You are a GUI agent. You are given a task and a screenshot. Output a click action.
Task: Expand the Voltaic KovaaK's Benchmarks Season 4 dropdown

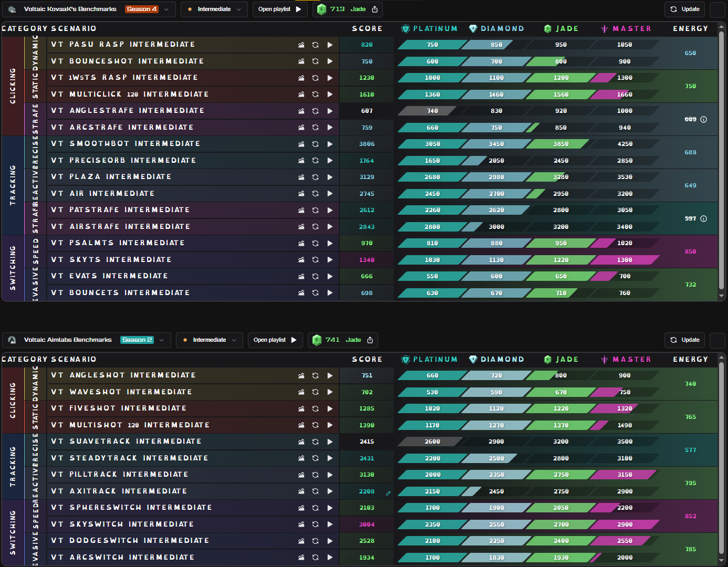tap(88, 9)
